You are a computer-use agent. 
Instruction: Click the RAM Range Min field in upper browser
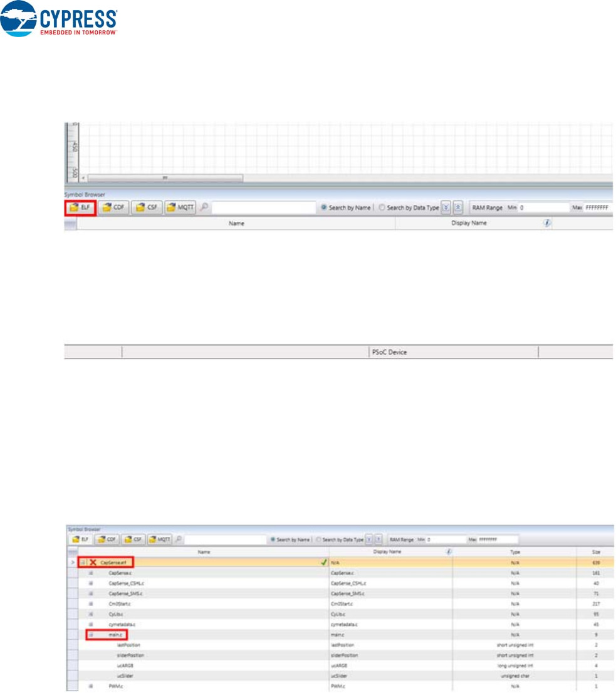[542, 208]
